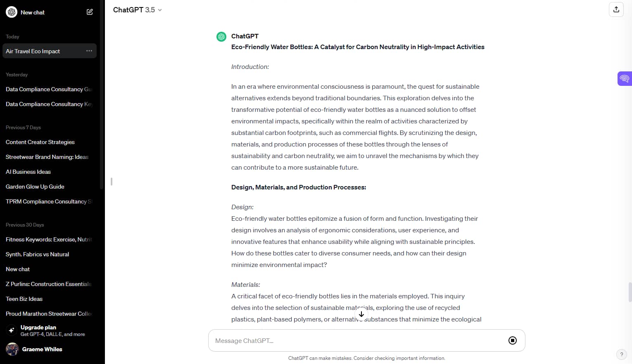The width and height of the screenshot is (632, 364).
Task: Open help via the question mark icon
Action: (622, 354)
